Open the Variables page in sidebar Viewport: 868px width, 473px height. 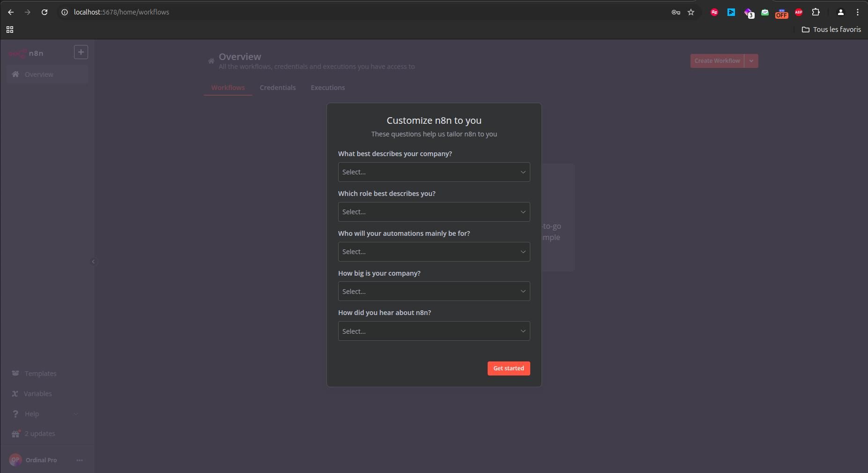coord(37,394)
